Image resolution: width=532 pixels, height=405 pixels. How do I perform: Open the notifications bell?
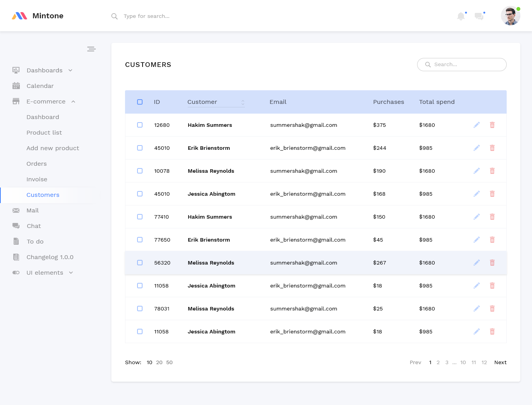click(x=461, y=16)
